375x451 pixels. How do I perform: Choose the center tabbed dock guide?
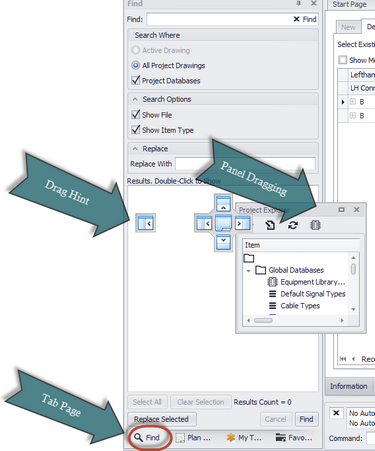coord(223,223)
